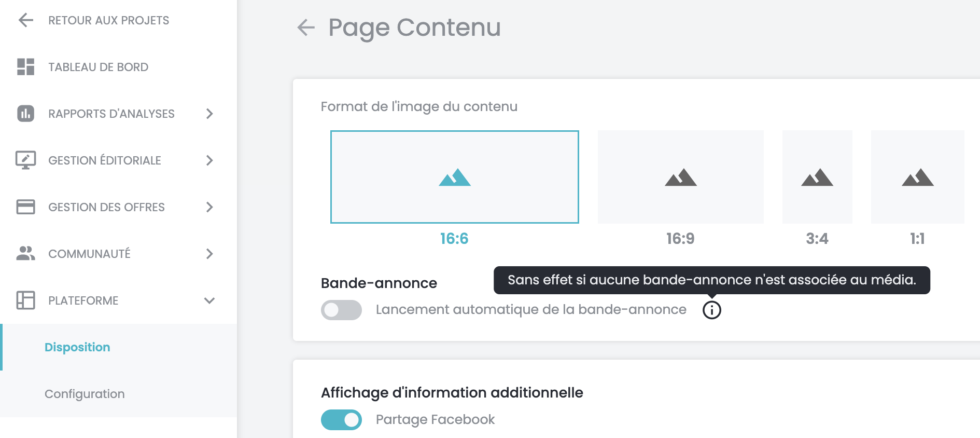The height and width of the screenshot is (438, 980).
Task: Enable automatic bande-annonce launch toggle
Action: coord(341,310)
